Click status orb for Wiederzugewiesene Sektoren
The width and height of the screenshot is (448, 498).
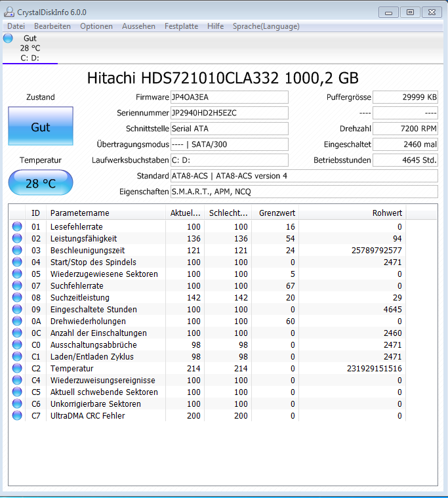(x=17, y=274)
